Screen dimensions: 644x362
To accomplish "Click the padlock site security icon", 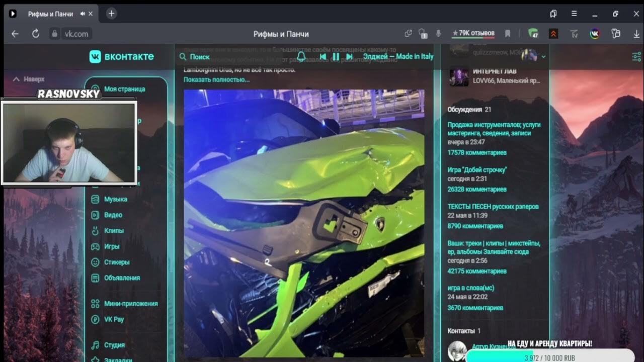I will coord(54,34).
